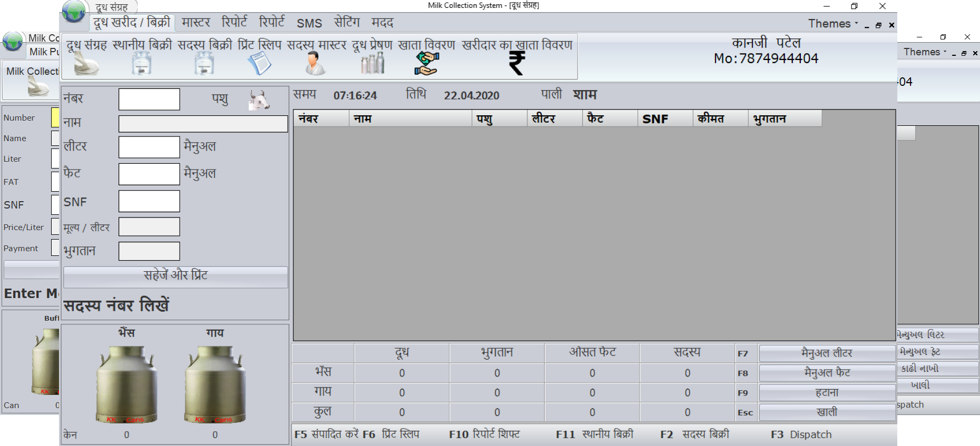This screenshot has height=446, width=980.
Task: Click the SNF input field
Action: 149,201
